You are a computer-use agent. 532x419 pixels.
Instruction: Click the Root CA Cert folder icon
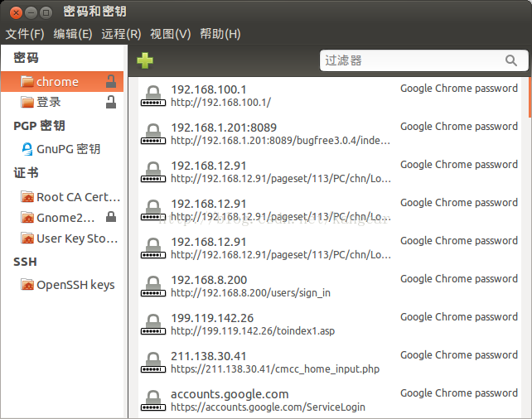tap(27, 196)
